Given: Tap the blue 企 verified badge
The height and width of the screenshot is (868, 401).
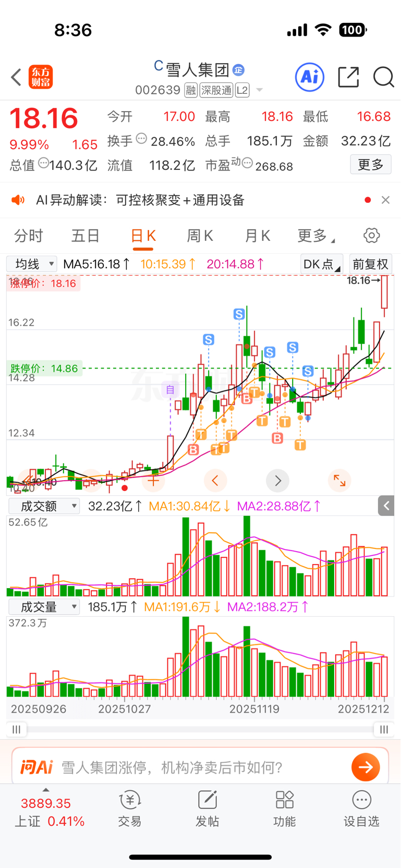Looking at the screenshot, I should 239,69.
